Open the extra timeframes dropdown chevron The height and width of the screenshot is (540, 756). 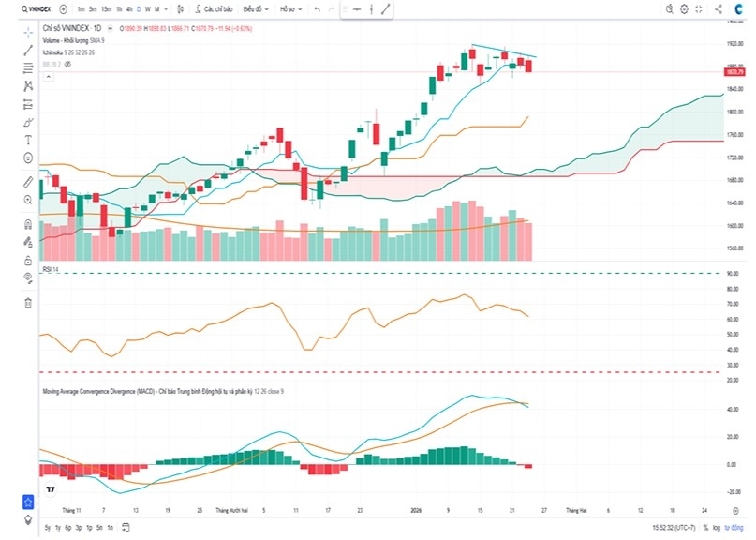[x=165, y=8]
